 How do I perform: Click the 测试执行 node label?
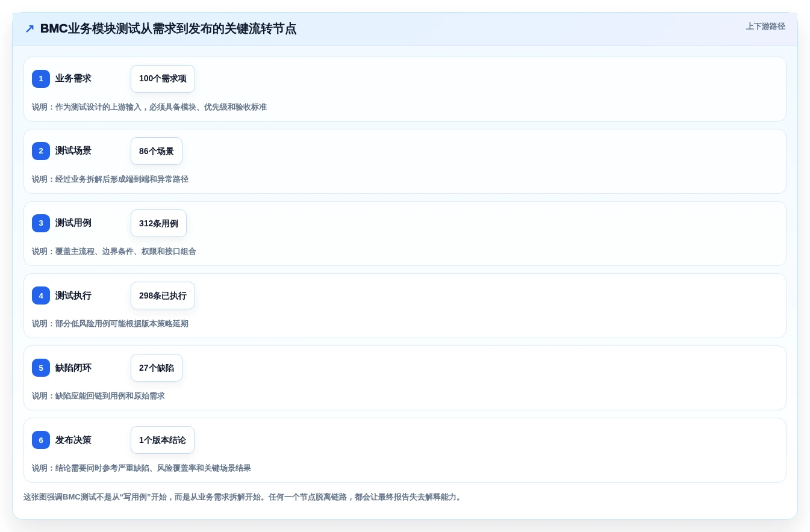[x=73, y=295]
